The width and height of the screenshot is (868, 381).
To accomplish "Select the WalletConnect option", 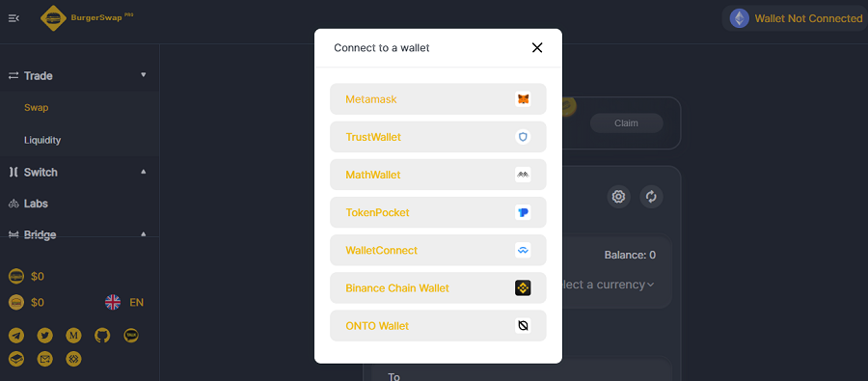I will (x=438, y=251).
